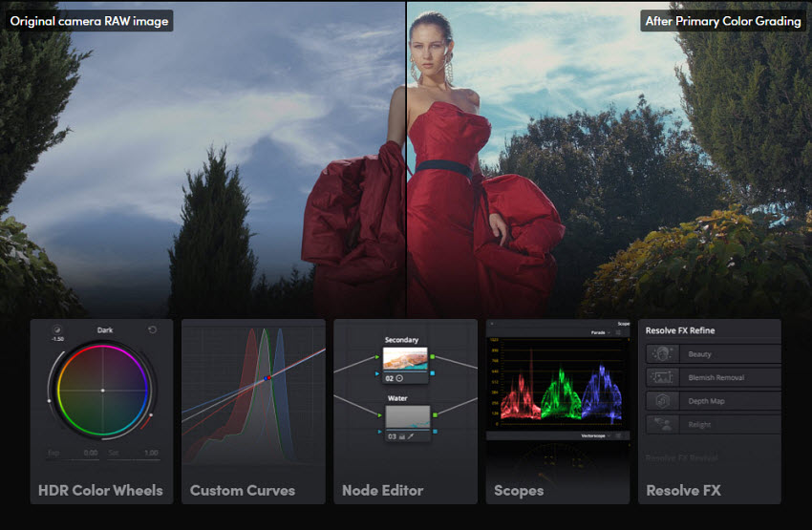This screenshot has height=530, width=812.
Task: Click the After Primary Color Grading label
Action: point(723,21)
